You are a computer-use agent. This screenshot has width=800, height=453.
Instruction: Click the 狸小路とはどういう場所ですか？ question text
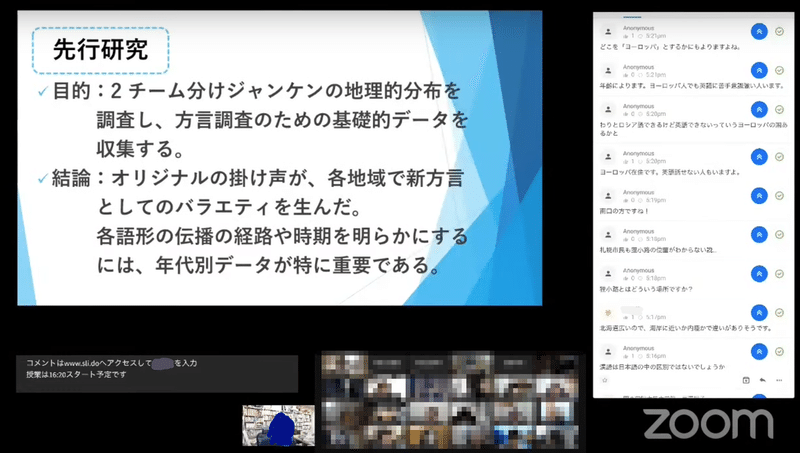[646, 289]
